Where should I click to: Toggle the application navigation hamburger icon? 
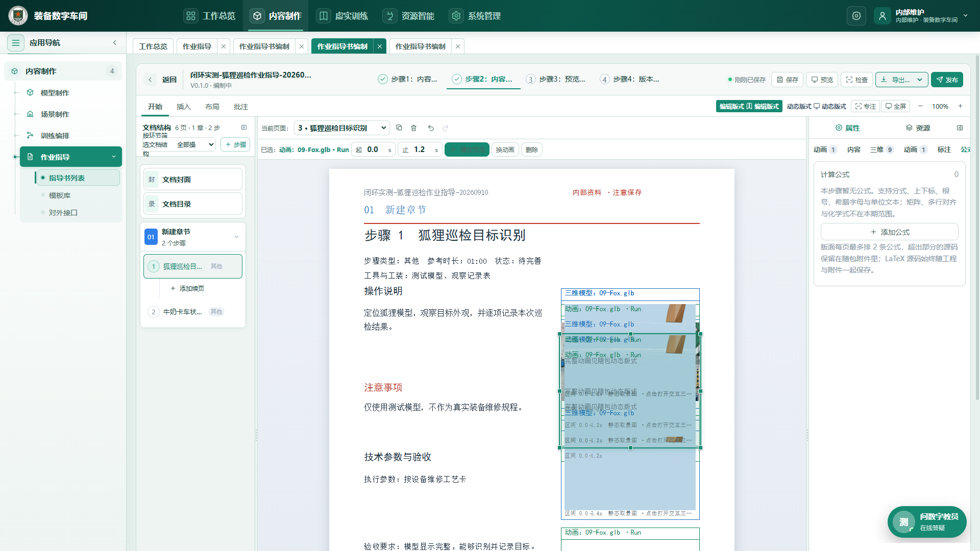point(16,43)
